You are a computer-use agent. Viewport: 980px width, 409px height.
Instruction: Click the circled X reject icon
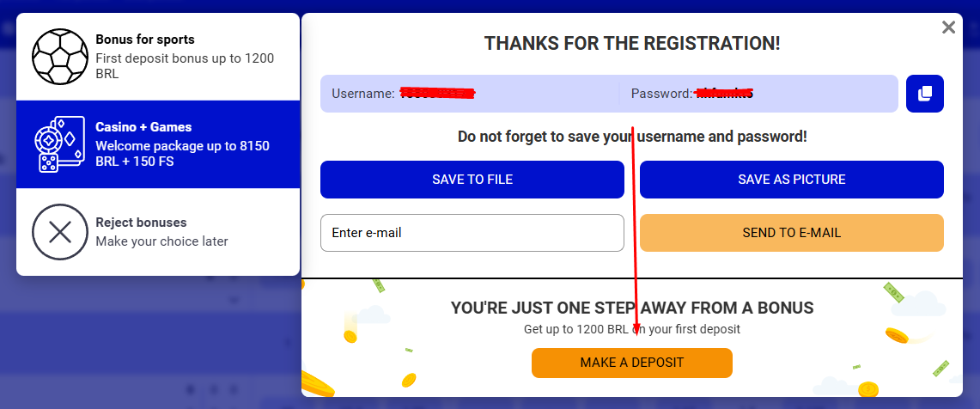60,232
